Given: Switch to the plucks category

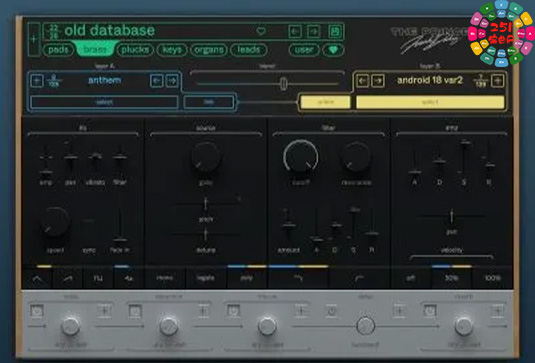Looking at the screenshot, I should [135, 50].
